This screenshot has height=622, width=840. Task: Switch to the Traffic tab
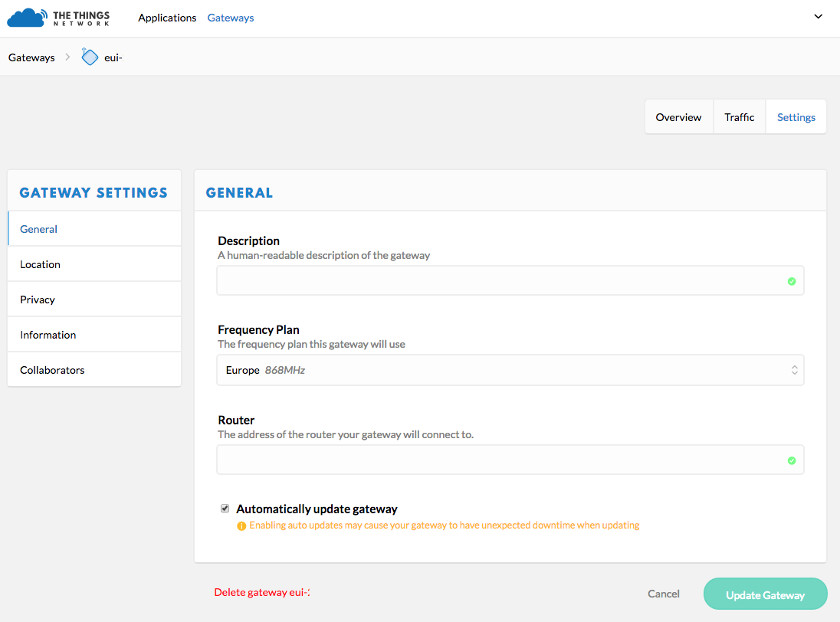pos(740,117)
